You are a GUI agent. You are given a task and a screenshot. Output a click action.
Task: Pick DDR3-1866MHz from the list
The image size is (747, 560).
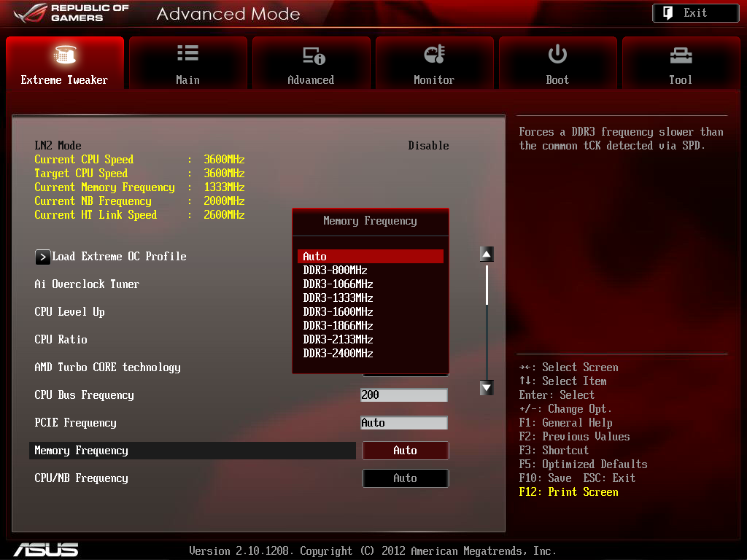click(x=370, y=325)
